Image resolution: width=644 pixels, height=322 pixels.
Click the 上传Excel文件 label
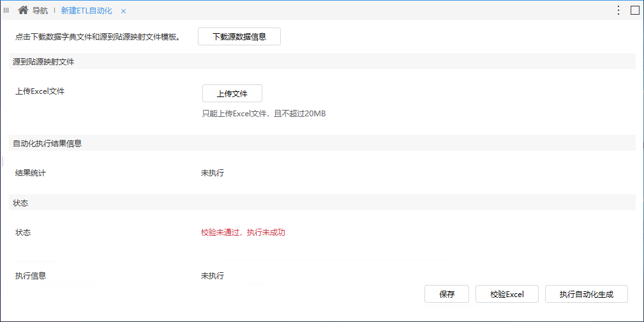(x=40, y=91)
